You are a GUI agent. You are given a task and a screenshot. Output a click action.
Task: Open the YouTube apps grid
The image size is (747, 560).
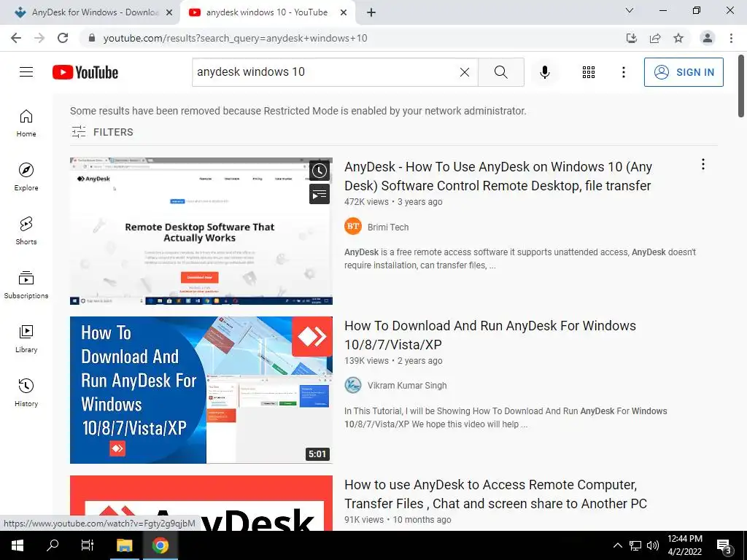tap(589, 72)
